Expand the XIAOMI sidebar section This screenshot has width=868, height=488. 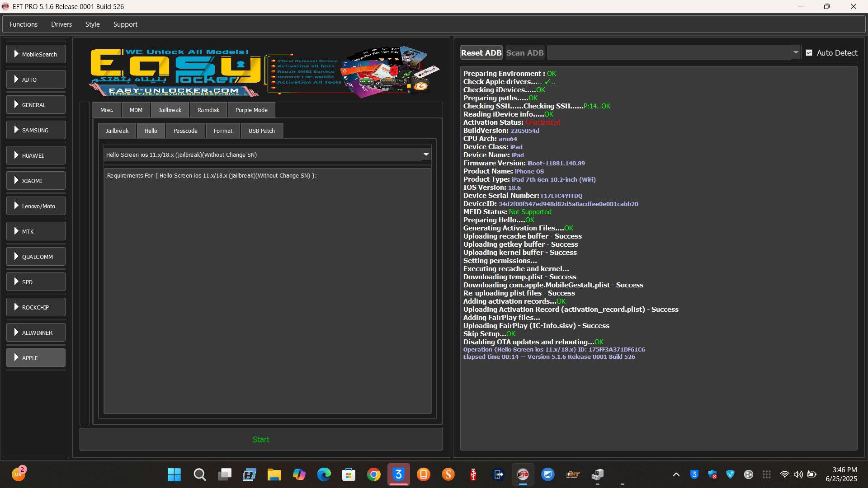(x=36, y=181)
